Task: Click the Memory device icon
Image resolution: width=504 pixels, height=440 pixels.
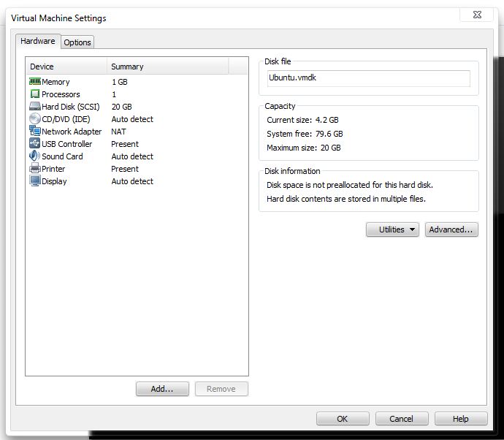Action: (35, 81)
